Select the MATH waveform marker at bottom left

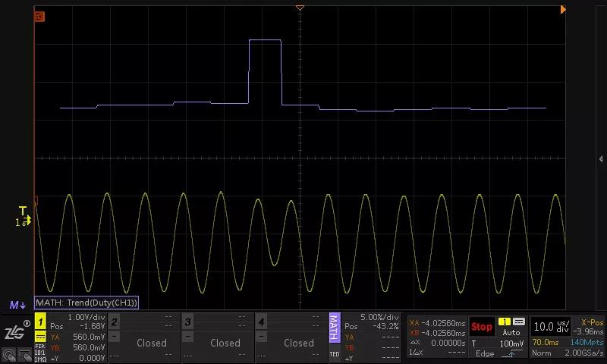tap(17, 305)
